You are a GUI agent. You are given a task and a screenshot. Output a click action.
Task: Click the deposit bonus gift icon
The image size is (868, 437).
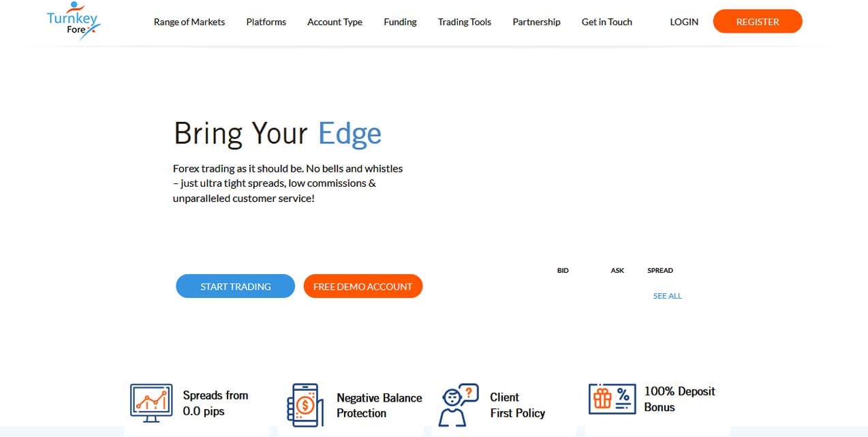[613, 399]
